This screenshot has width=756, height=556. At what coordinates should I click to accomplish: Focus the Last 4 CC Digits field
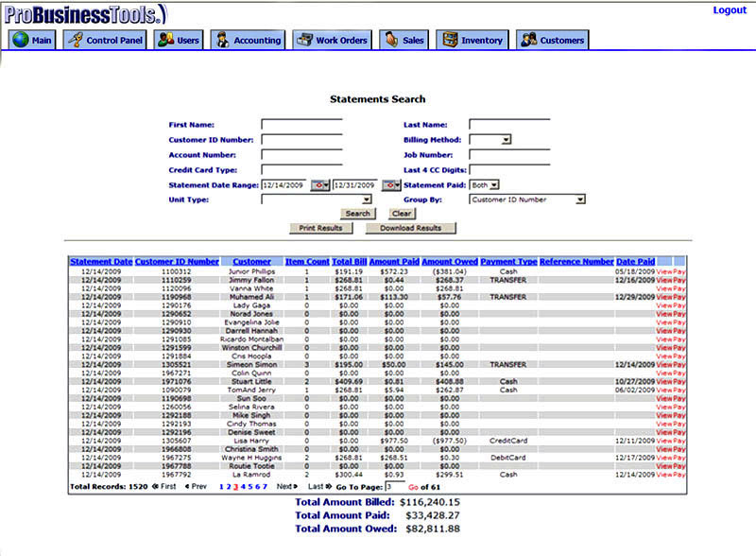pyautogui.click(x=509, y=170)
